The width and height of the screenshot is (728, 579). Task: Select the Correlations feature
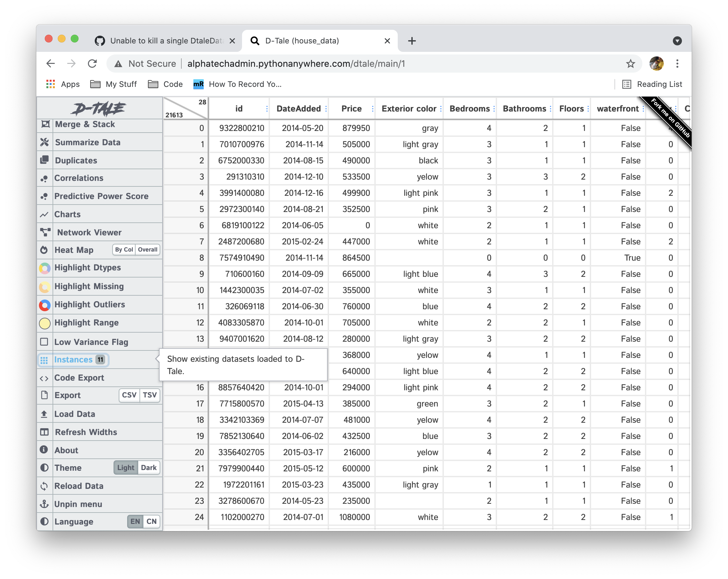coord(79,178)
